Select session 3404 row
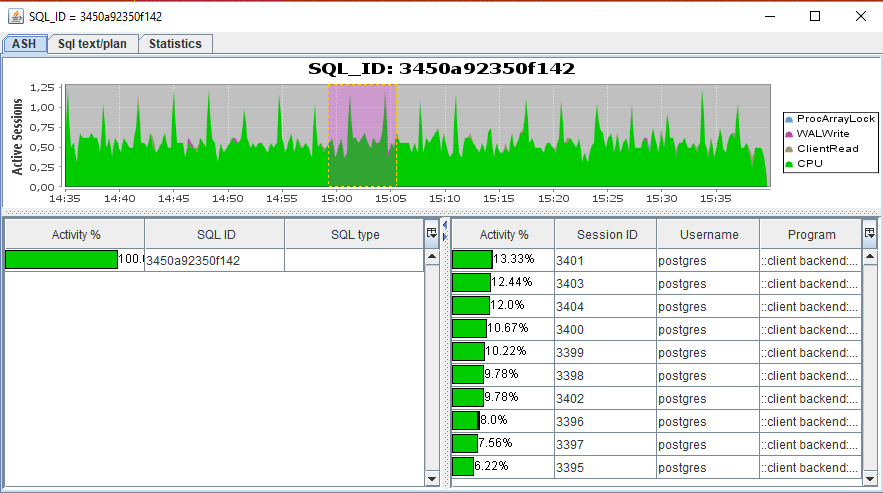This screenshot has width=883, height=493. (657, 307)
